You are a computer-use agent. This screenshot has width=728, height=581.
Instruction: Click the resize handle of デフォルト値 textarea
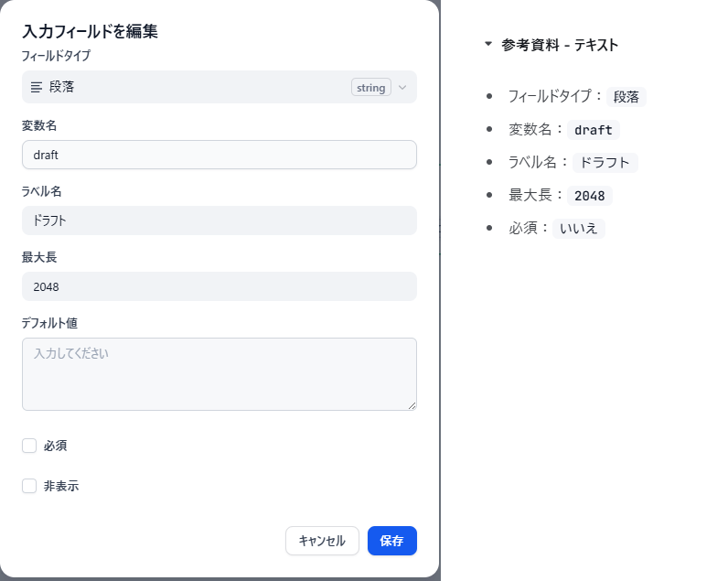point(412,405)
